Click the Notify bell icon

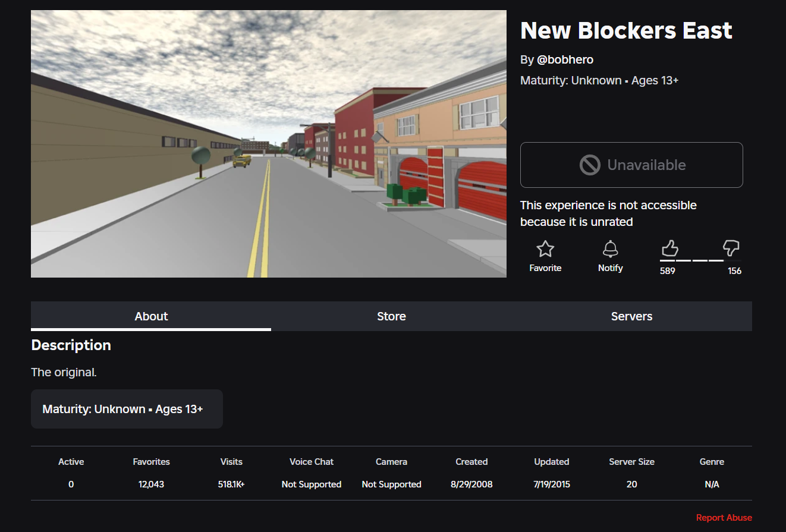pyautogui.click(x=611, y=249)
